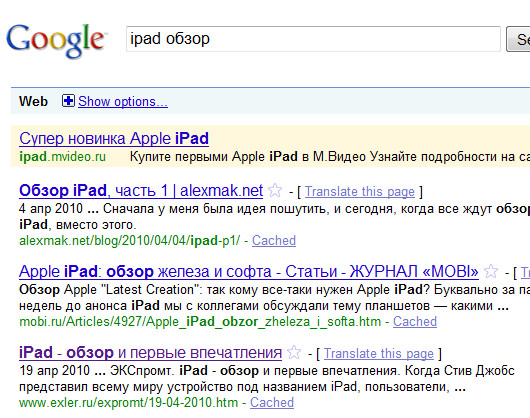530x418 pixels.
Task: Open the cached copy of the alexmak.net page
Action: click(x=274, y=241)
